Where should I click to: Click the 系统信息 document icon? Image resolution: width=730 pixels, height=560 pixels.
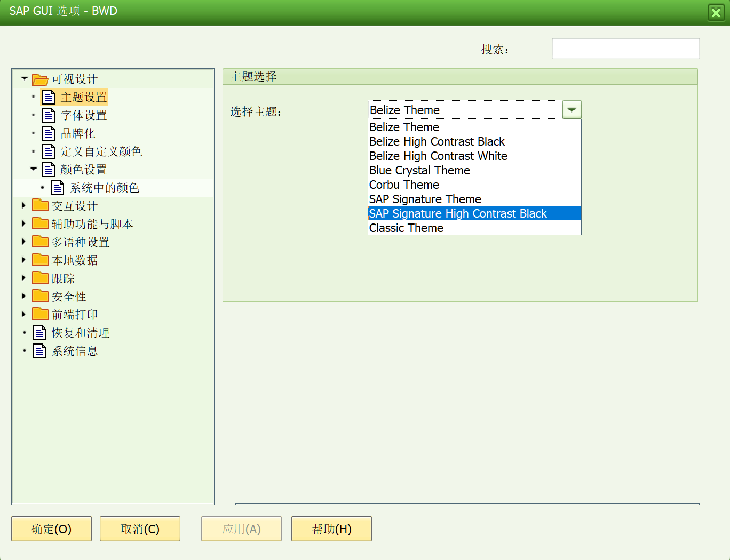[x=39, y=350]
